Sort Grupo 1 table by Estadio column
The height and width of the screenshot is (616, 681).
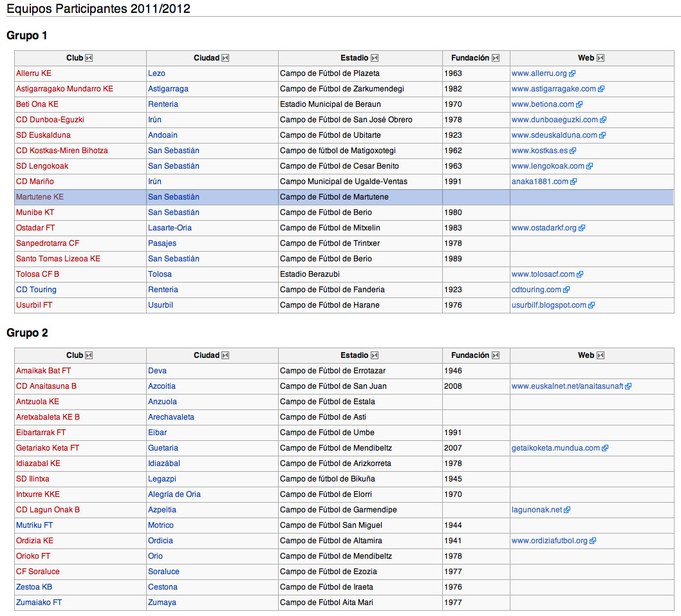coord(375,58)
